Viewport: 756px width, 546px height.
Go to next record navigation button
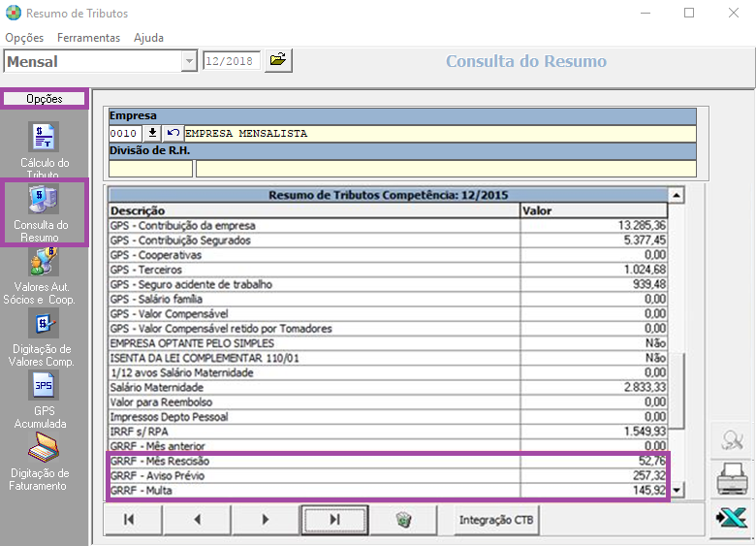tap(266, 520)
